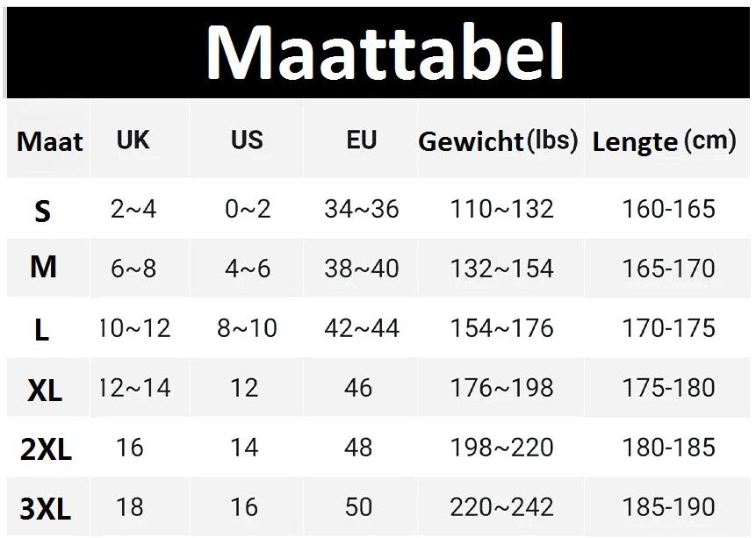The image size is (756, 538).
Task: Select the 3XL size row label
Action: pyautogui.click(x=46, y=508)
